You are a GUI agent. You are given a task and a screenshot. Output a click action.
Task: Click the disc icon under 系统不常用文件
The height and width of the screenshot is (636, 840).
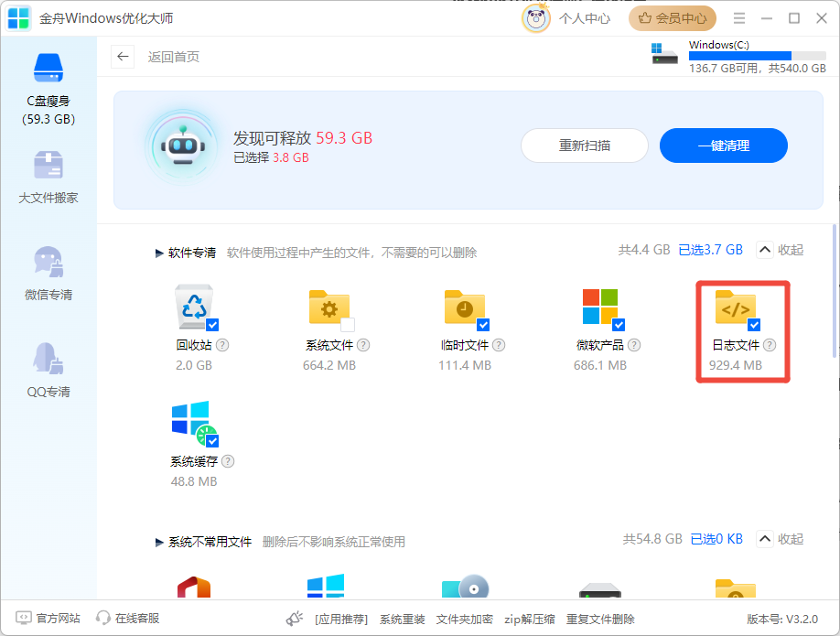[x=466, y=587]
